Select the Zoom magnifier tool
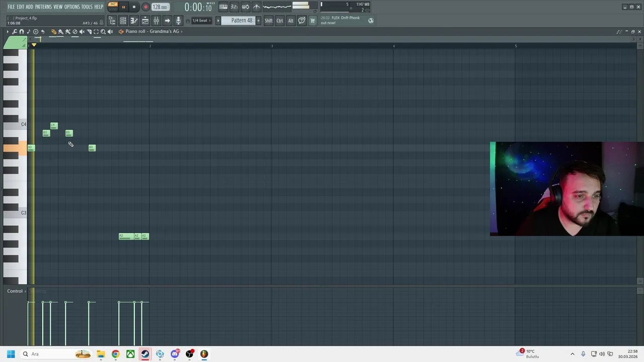Screen dimensions: 644x362 pos(103,32)
